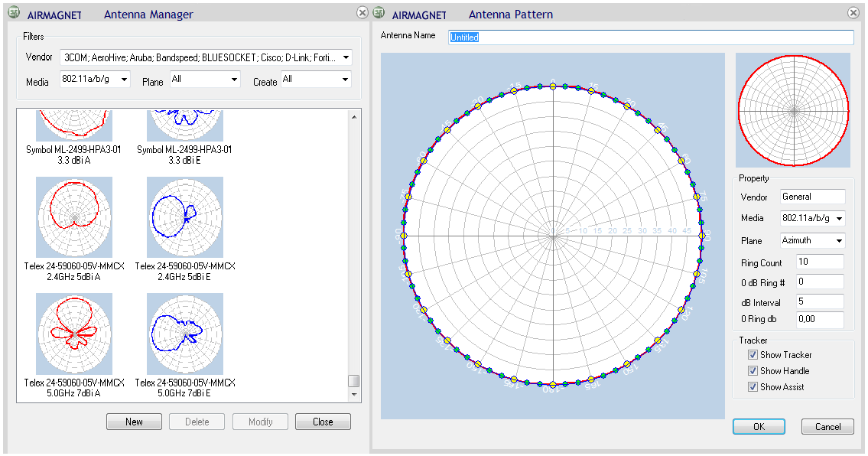Click the antenna list scroll up arrow
This screenshot has height=456, width=868.
354,117
